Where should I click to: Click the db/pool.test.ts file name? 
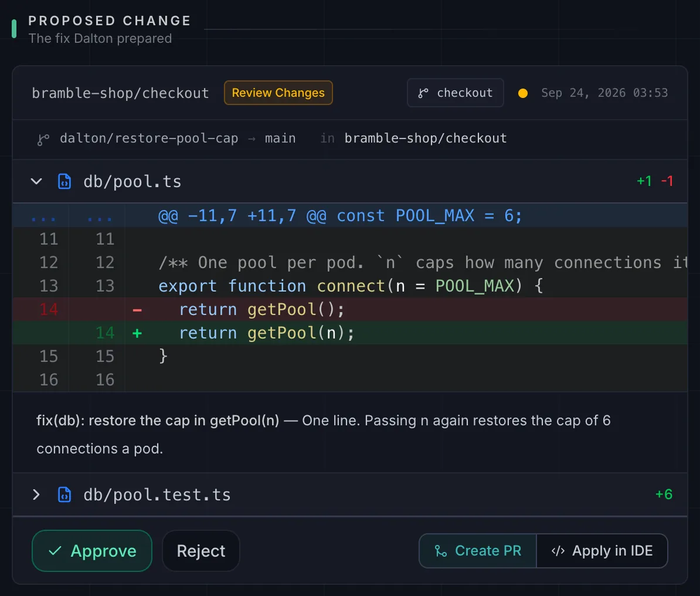coord(157,495)
